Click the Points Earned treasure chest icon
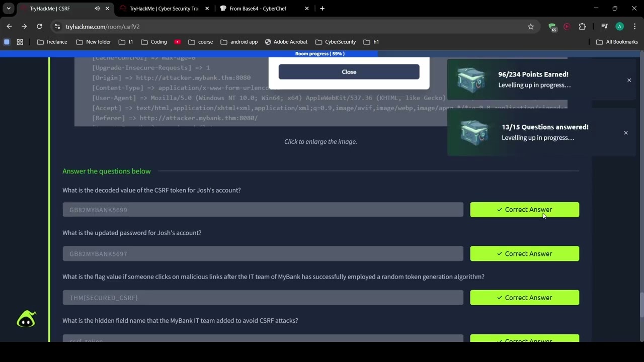The width and height of the screenshot is (644, 362). pyautogui.click(x=471, y=79)
